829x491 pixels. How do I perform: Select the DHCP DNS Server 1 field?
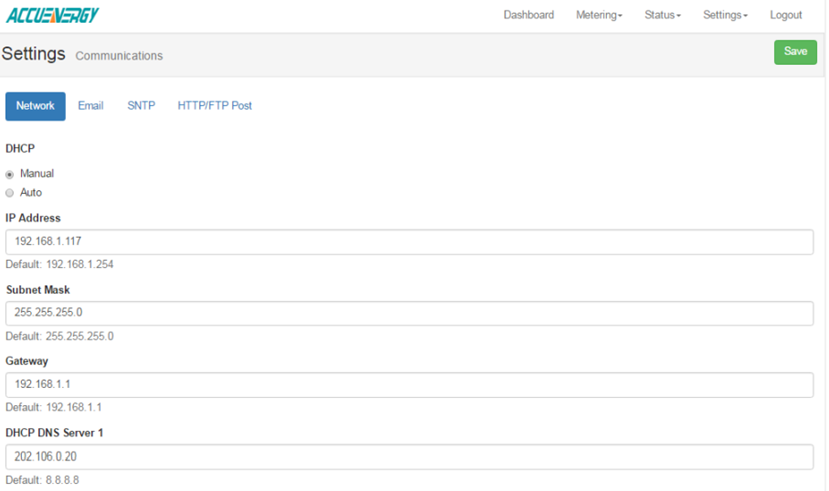[x=408, y=457]
